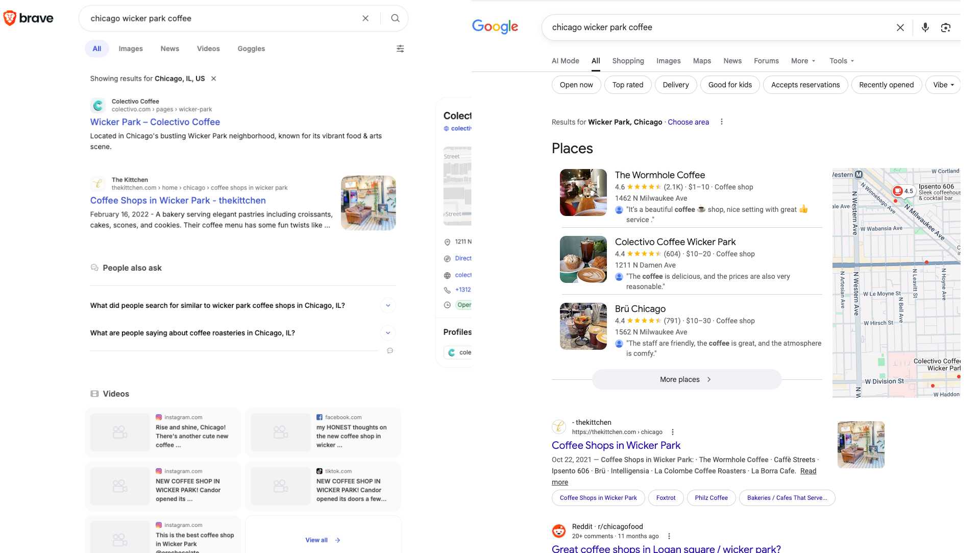Open the Vibe filter dropdown
The width and height of the screenshot is (980, 553).
coord(943,85)
